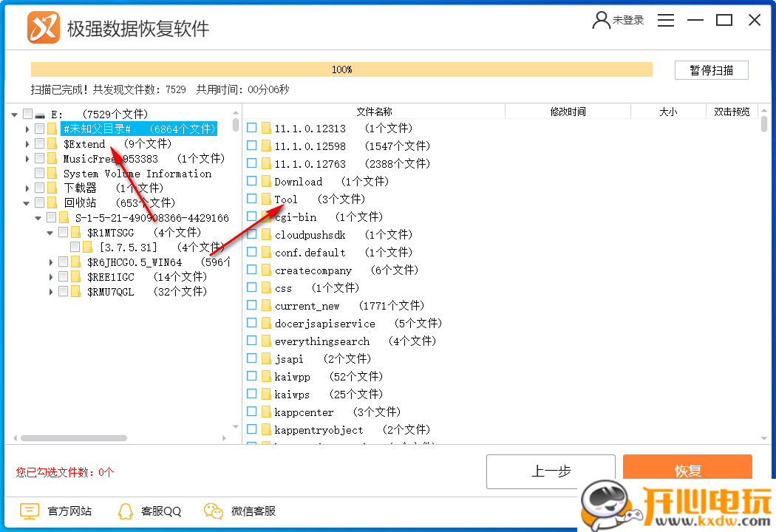Tick the Tool folder checkbox
The height and width of the screenshot is (532, 776).
(252, 199)
